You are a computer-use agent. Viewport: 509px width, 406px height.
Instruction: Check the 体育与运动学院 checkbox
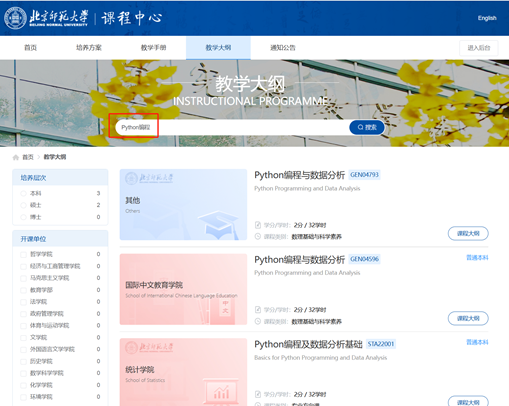pos(23,326)
